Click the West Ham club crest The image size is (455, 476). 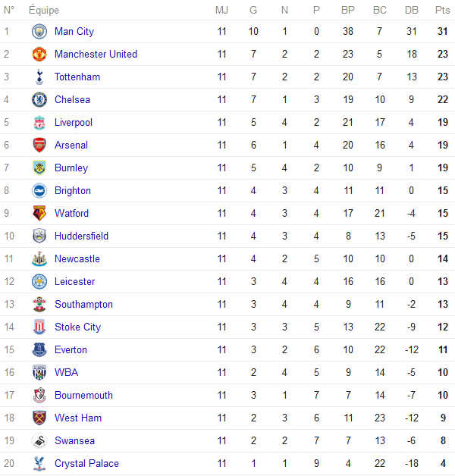39,418
